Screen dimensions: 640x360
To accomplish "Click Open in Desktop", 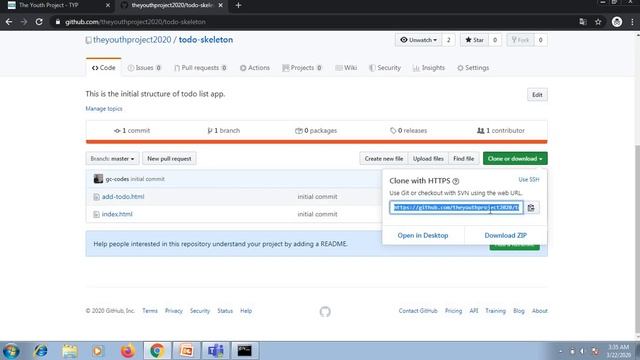I will [x=423, y=236].
